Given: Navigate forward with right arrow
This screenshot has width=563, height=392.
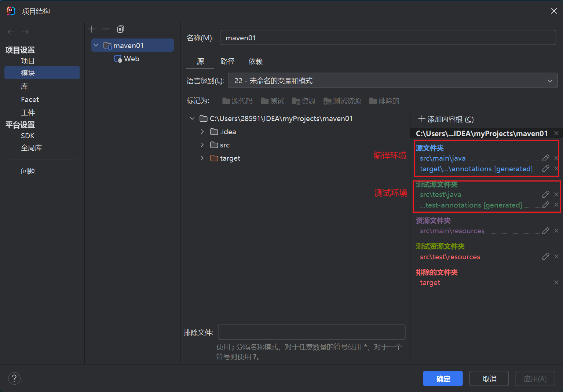Looking at the screenshot, I should click(25, 32).
